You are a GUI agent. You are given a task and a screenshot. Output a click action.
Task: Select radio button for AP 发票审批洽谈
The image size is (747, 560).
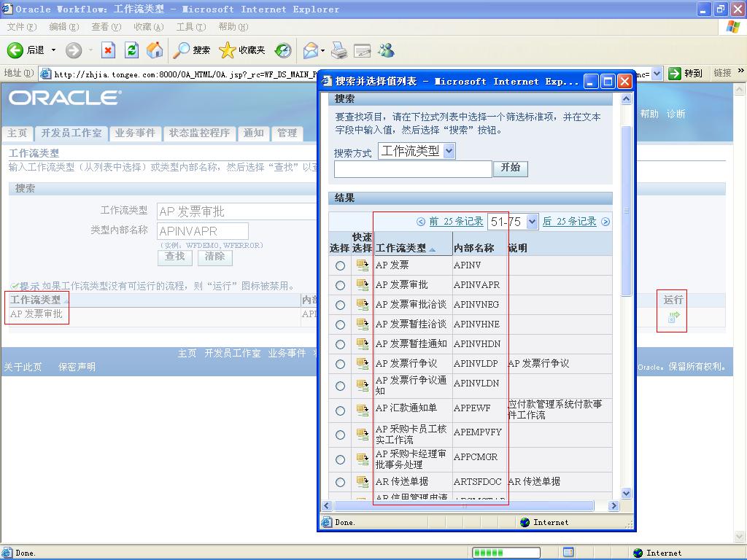pos(340,306)
